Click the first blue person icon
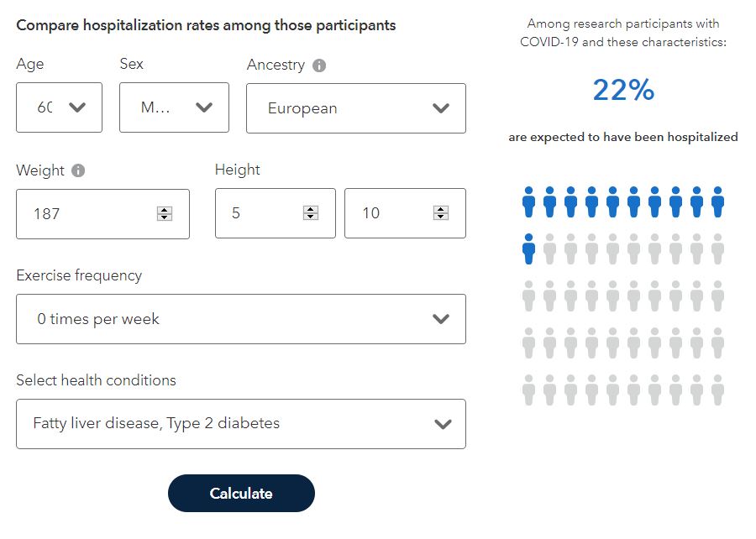The image size is (756, 539). click(x=528, y=202)
